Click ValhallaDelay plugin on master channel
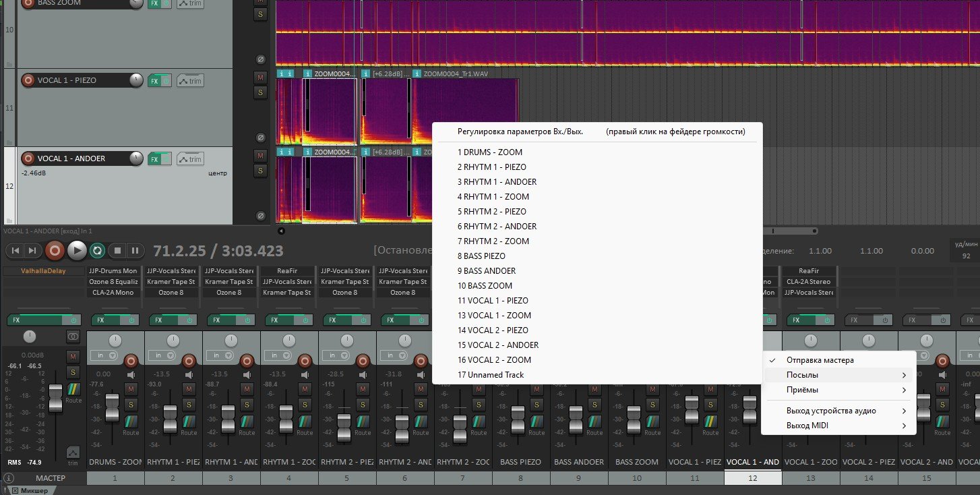The width and height of the screenshot is (980, 495). 42,271
